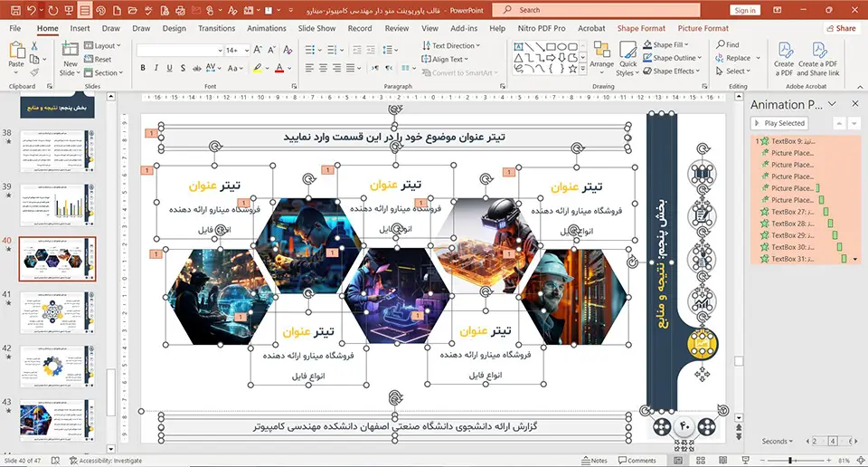Screen dimensions: 868x467
Task: Click in the Search box in the title bar
Action: [x=595, y=10]
